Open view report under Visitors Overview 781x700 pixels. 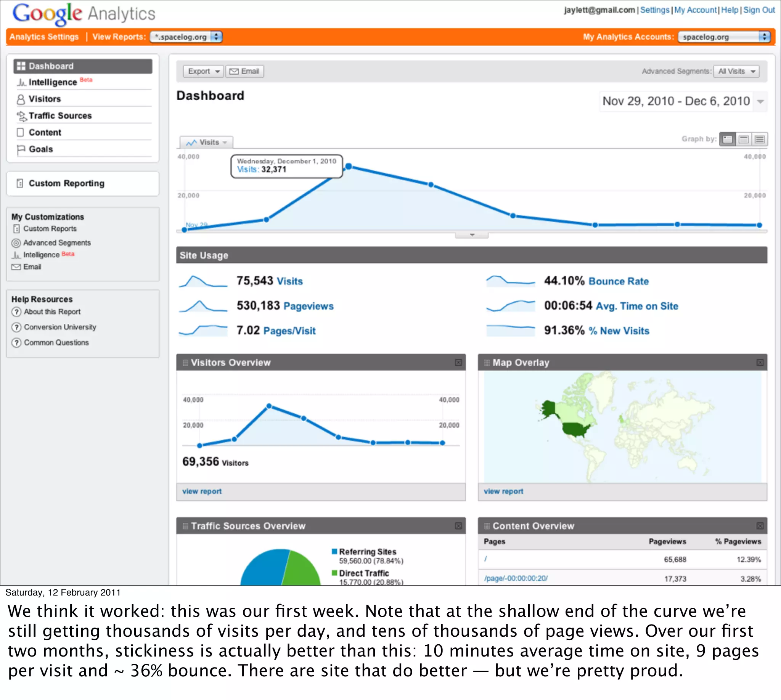coord(202,491)
